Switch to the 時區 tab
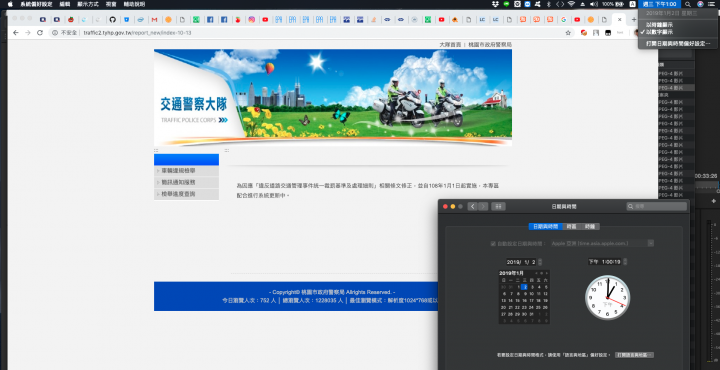Screen dimensions: 720x370 point(571,227)
